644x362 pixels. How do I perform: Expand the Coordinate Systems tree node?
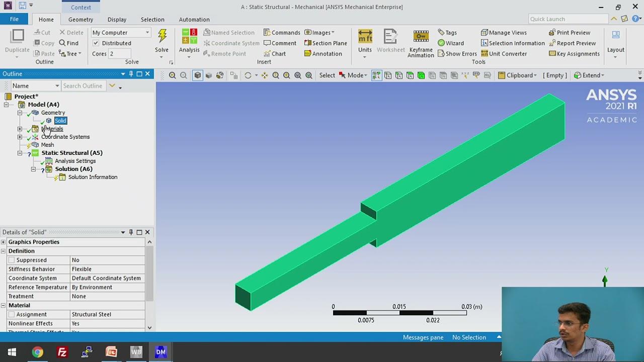point(20,137)
